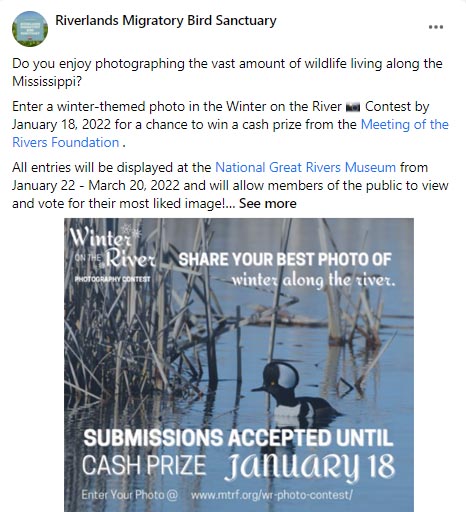
Task: Click the camera emoji in the post text
Action: [353, 107]
